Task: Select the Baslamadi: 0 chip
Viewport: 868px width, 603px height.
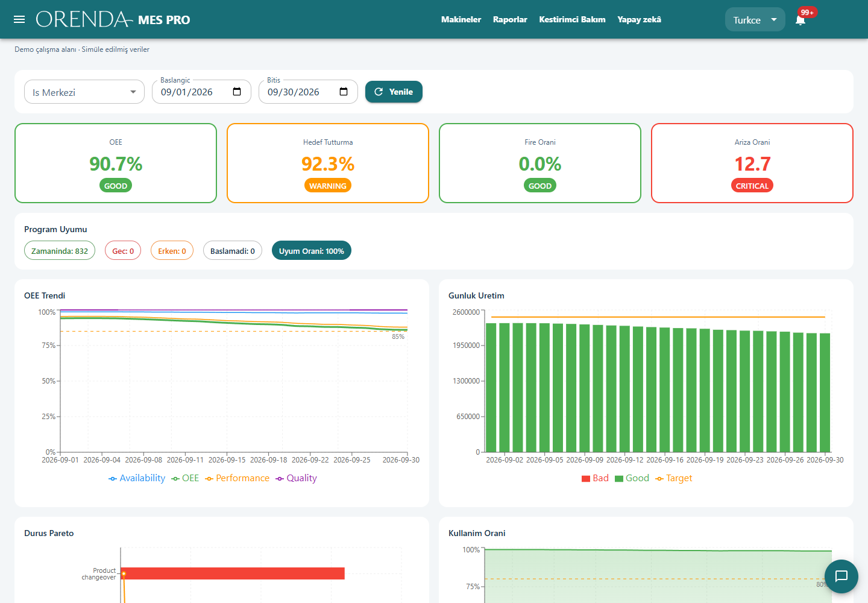Action: 233,251
